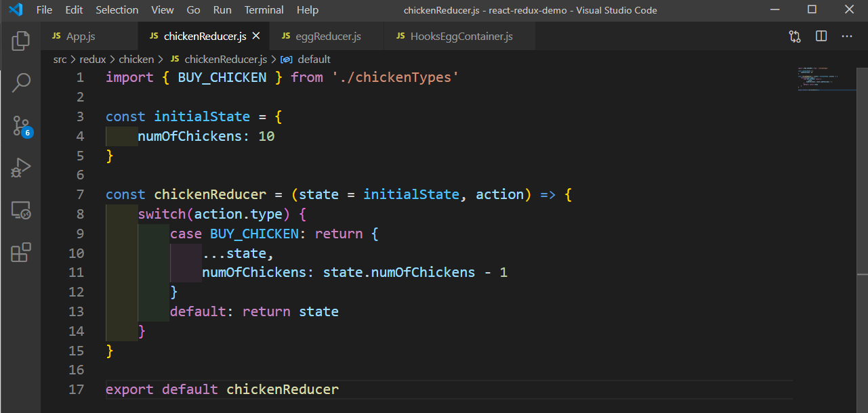Click chickenReducer on line 7
The height and width of the screenshot is (413, 868).
pos(210,194)
